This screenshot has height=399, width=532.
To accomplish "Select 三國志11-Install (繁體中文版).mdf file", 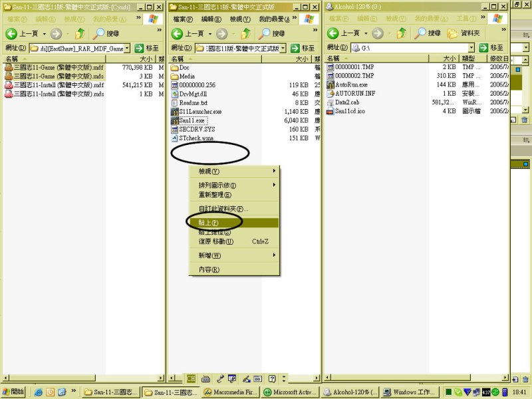I will coord(55,85).
